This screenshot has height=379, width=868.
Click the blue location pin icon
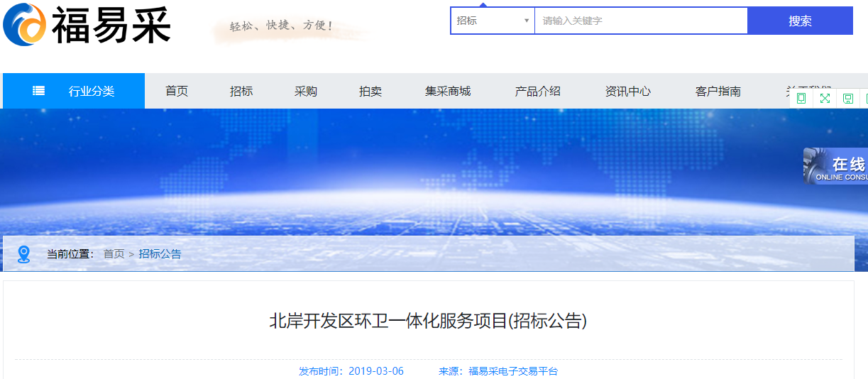[x=24, y=254]
